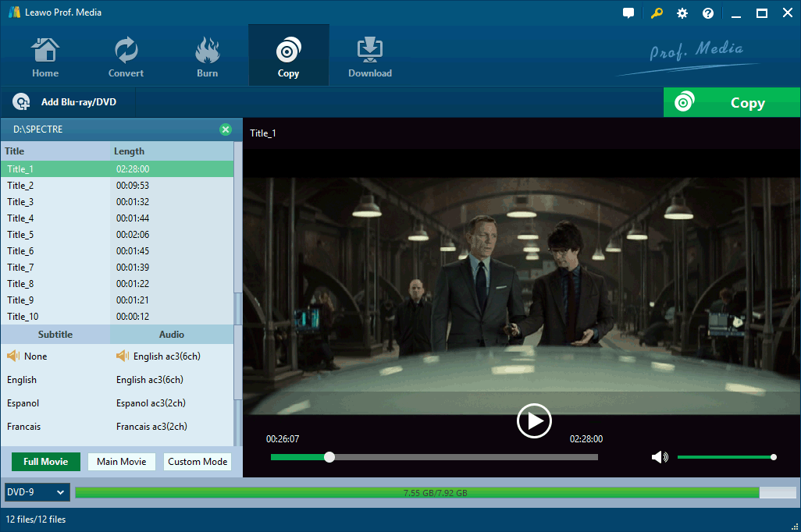Mute the preview with speaker icon

(x=660, y=457)
